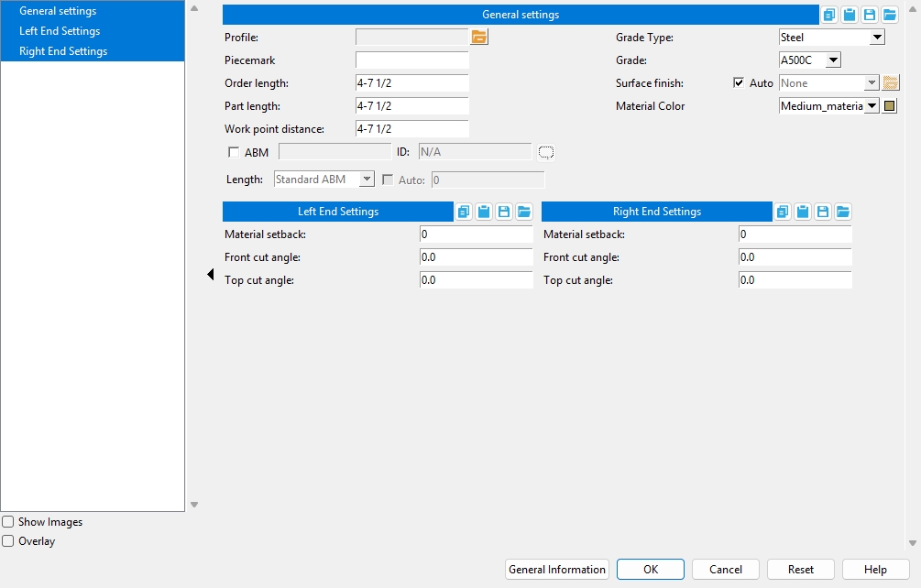
Task: Click the General Information button
Action: coord(557,570)
